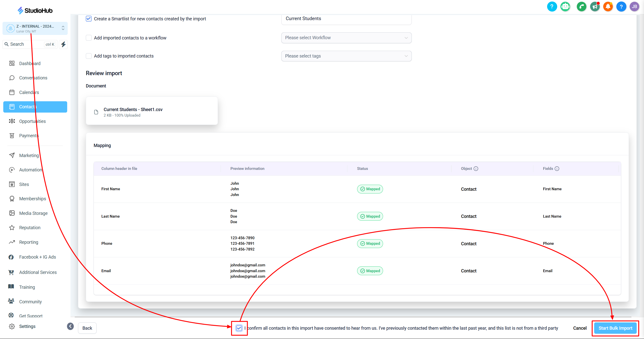Click the megaphone announcements icon
This screenshot has height=339, width=644.
[x=595, y=7]
